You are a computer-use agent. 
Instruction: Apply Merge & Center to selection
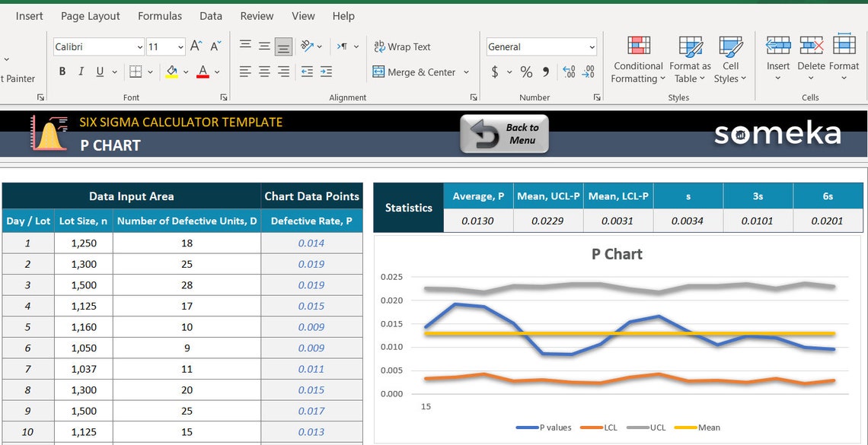[416, 72]
